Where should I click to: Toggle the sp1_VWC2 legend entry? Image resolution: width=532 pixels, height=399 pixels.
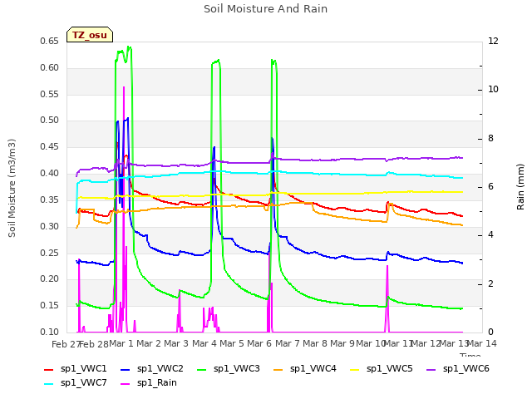(x=151, y=369)
